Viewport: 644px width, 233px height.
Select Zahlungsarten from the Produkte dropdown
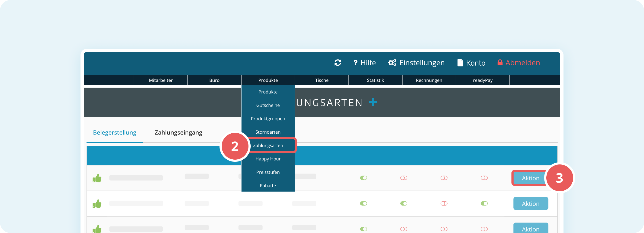[x=268, y=145]
